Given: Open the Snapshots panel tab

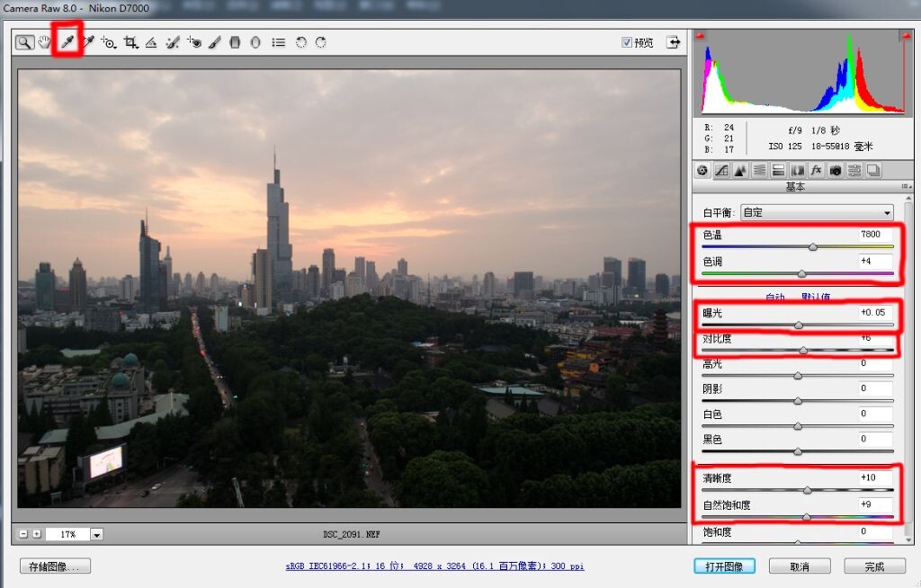Looking at the screenshot, I should (873, 171).
